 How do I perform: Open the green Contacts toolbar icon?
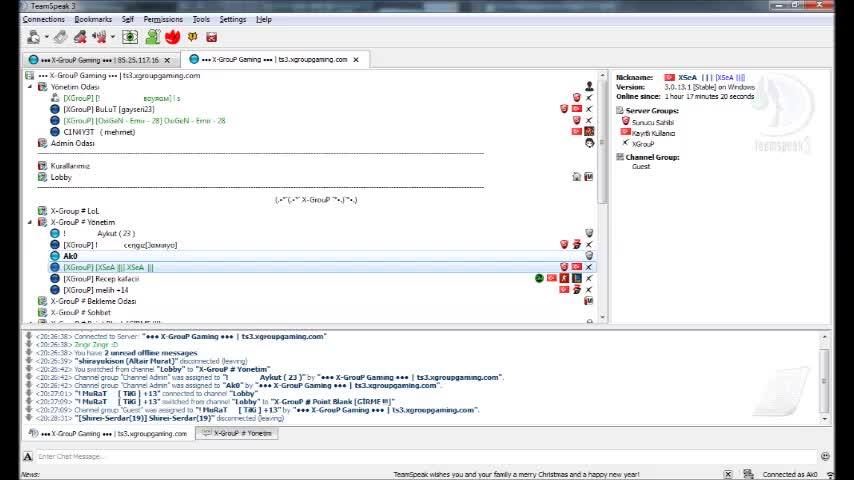152,37
